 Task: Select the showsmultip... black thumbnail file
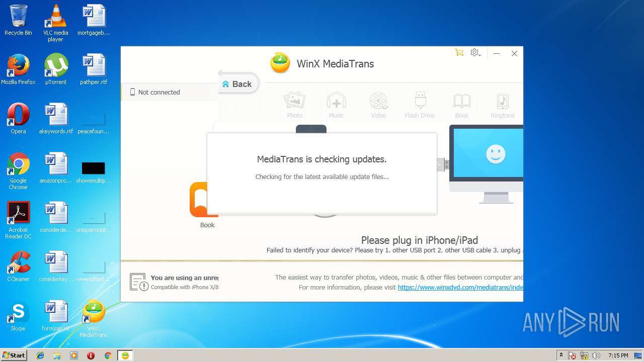94,171
